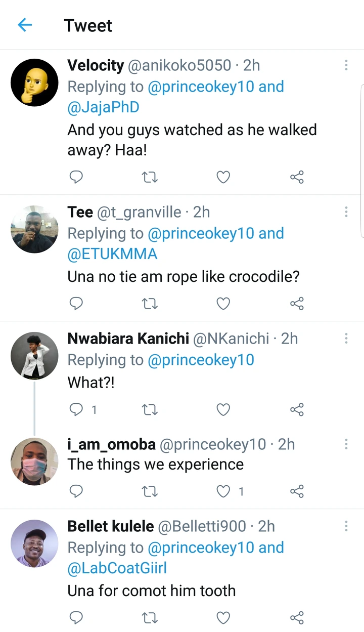Viewport: 364px width, 632px height.
Task: Retweet Nwabiara Kanichi's 'What?!' tweet
Action: (150, 409)
